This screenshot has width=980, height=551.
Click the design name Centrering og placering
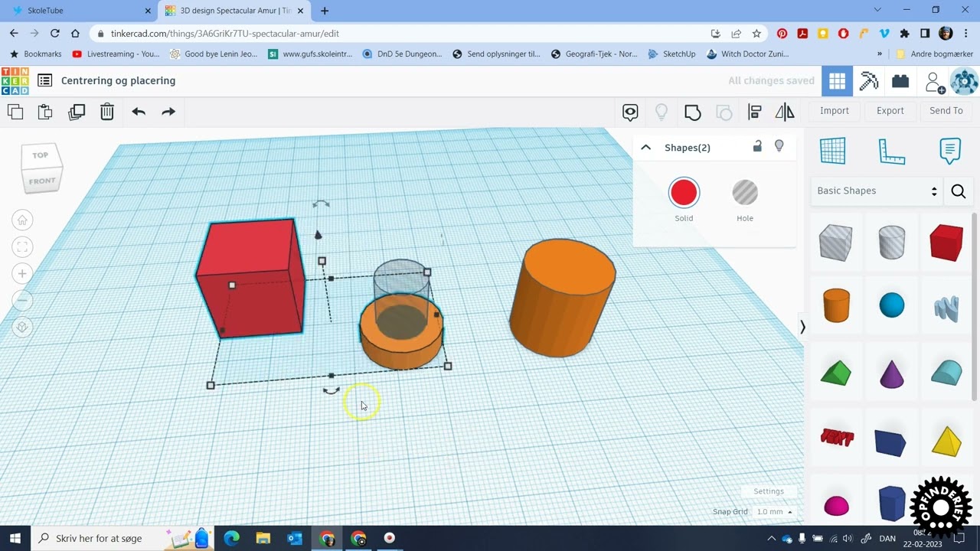119,80
